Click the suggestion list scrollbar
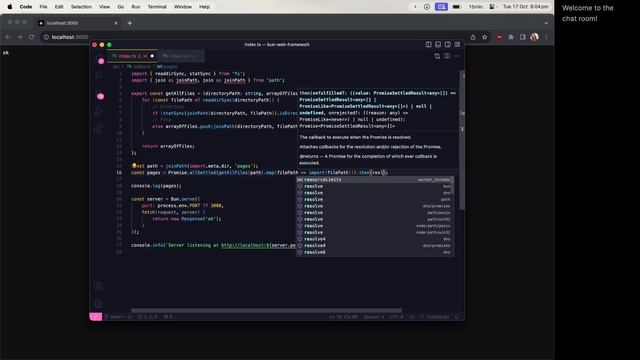The image size is (640, 360). (453, 186)
